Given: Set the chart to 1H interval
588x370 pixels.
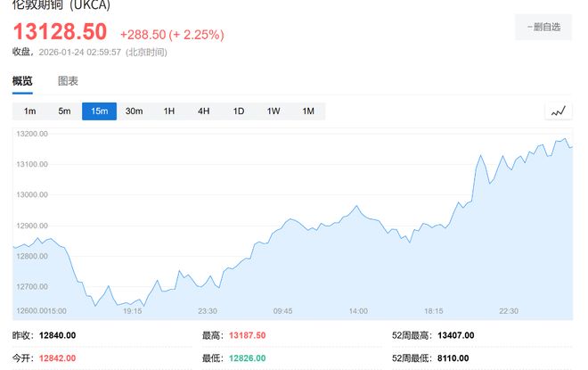Looking at the screenshot, I should point(169,111).
